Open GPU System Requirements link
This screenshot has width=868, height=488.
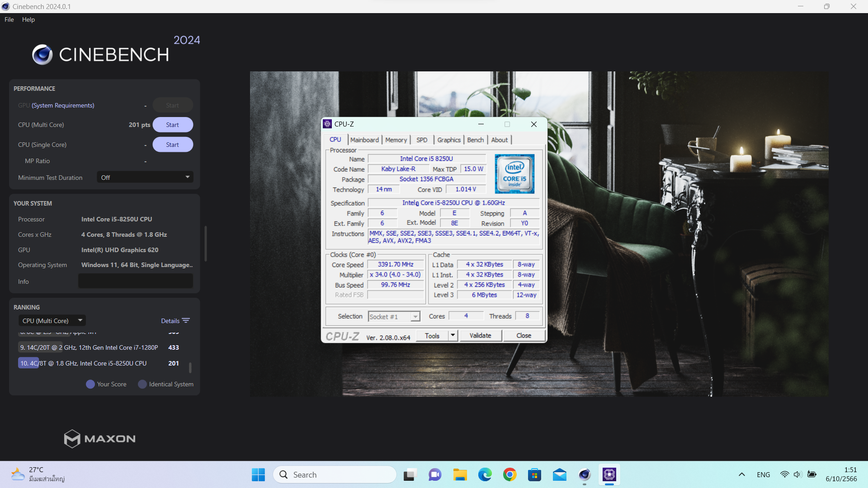(63, 105)
